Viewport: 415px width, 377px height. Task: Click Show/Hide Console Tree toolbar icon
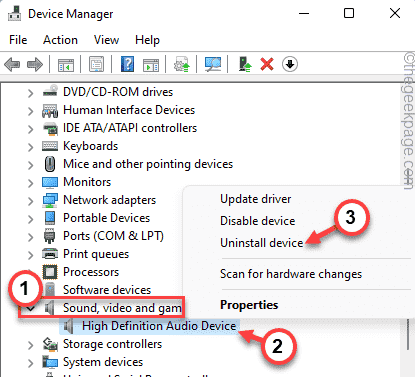point(66,64)
